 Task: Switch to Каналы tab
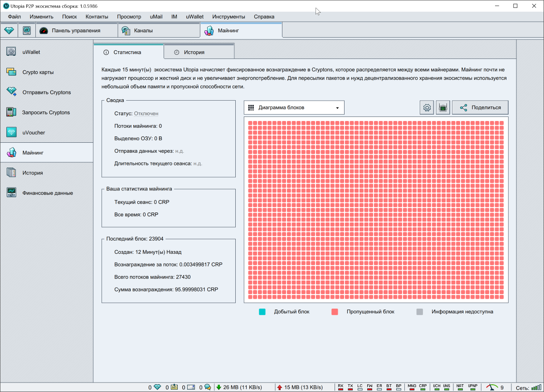pos(159,30)
